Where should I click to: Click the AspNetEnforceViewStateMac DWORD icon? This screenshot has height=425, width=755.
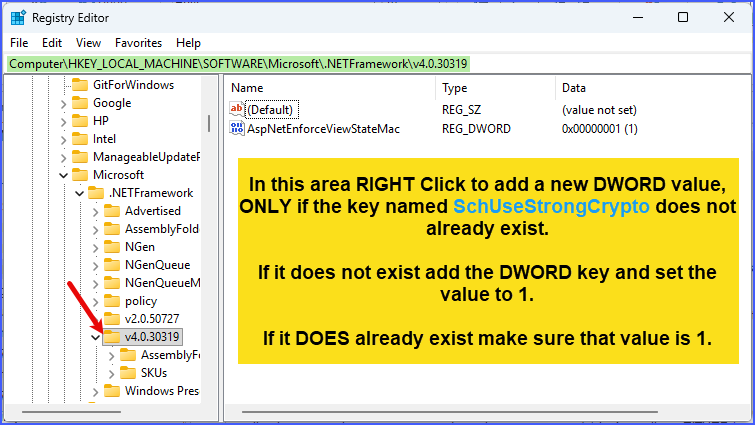tap(237, 128)
